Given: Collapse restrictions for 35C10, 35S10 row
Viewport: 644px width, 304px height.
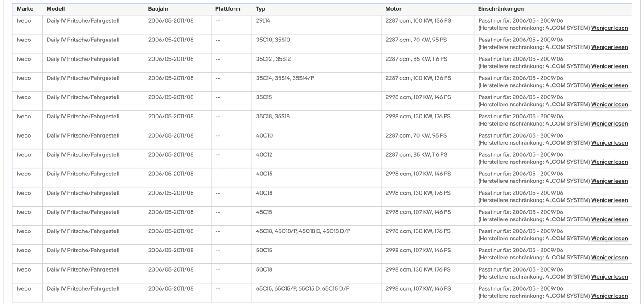Looking at the screenshot, I should pos(609,47).
